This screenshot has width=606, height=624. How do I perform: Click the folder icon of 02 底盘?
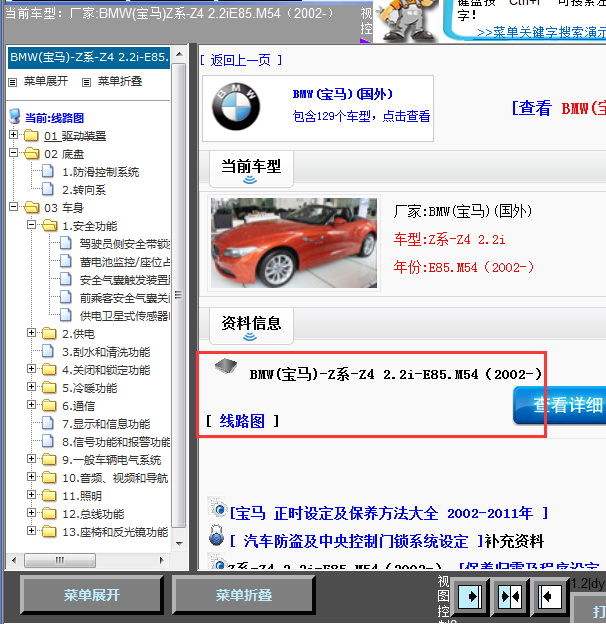(x=31, y=154)
